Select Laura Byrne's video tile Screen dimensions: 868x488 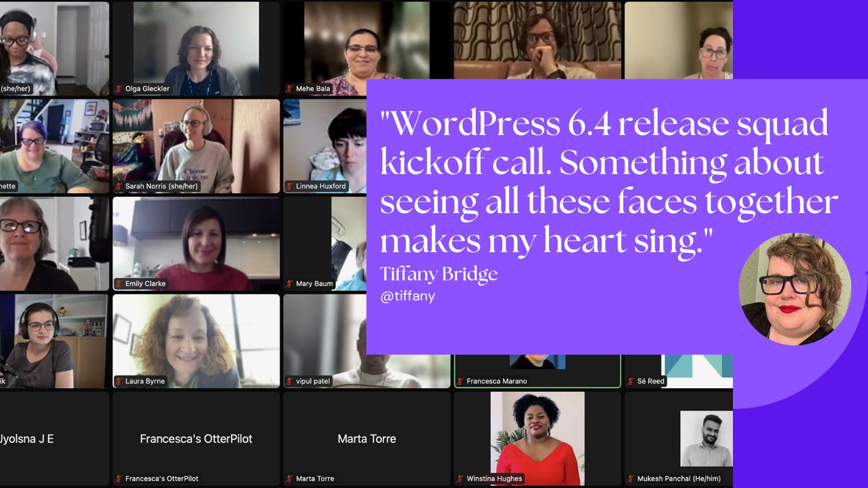[x=196, y=342]
